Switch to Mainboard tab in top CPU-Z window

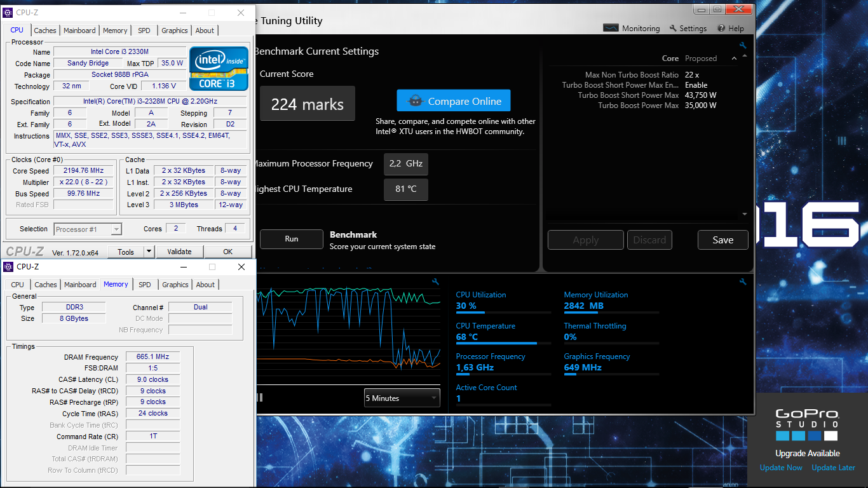pyautogui.click(x=79, y=30)
